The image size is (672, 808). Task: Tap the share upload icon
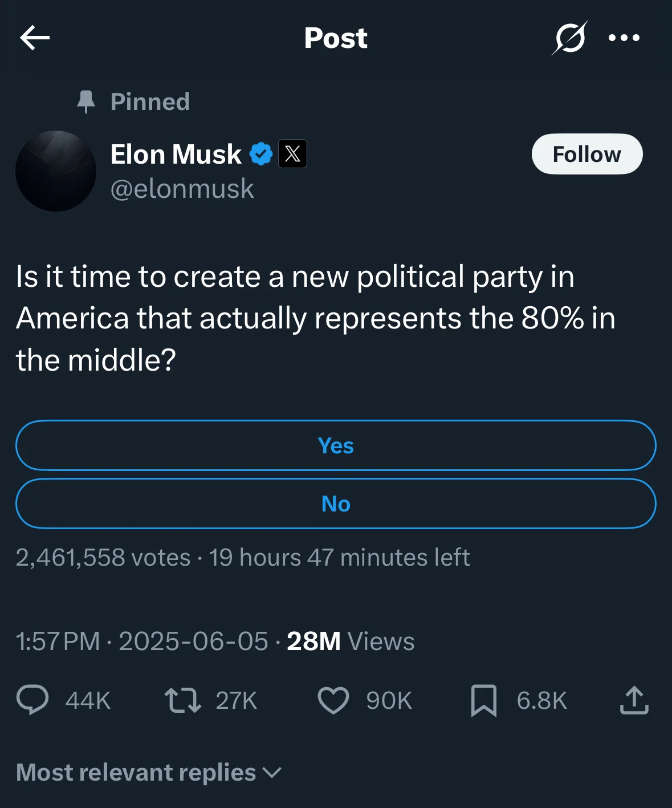[x=634, y=700]
